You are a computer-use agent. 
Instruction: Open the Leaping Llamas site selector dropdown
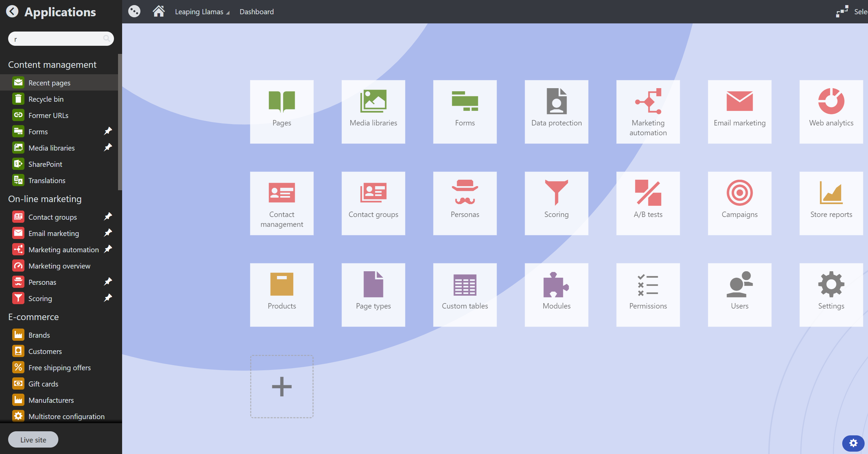(202, 12)
